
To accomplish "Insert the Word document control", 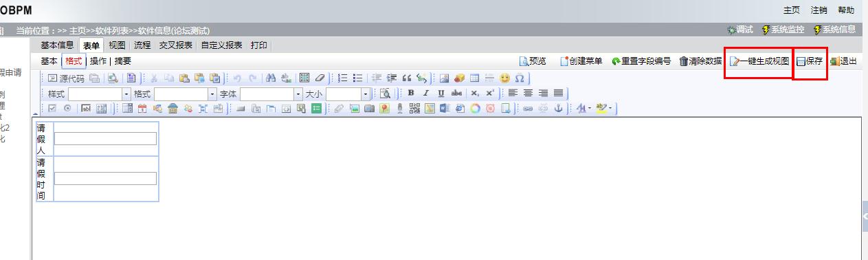I will coord(445,108).
